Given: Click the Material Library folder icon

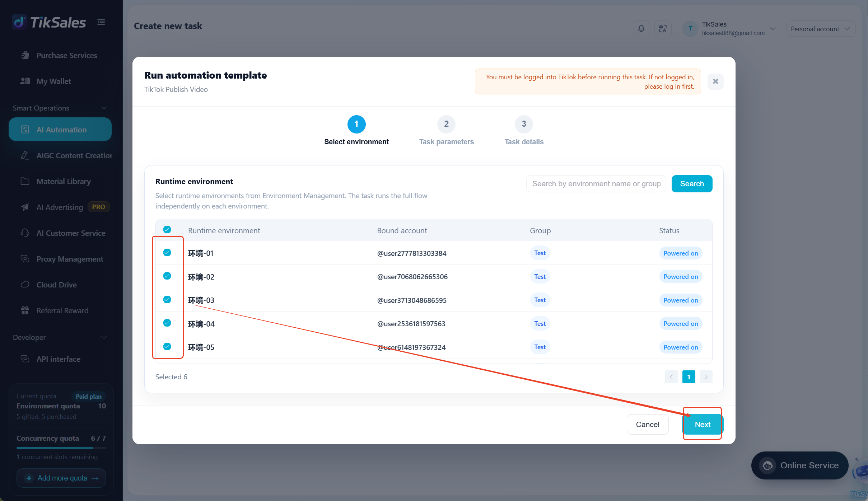Looking at the screenshot, I should coord(25,181).
